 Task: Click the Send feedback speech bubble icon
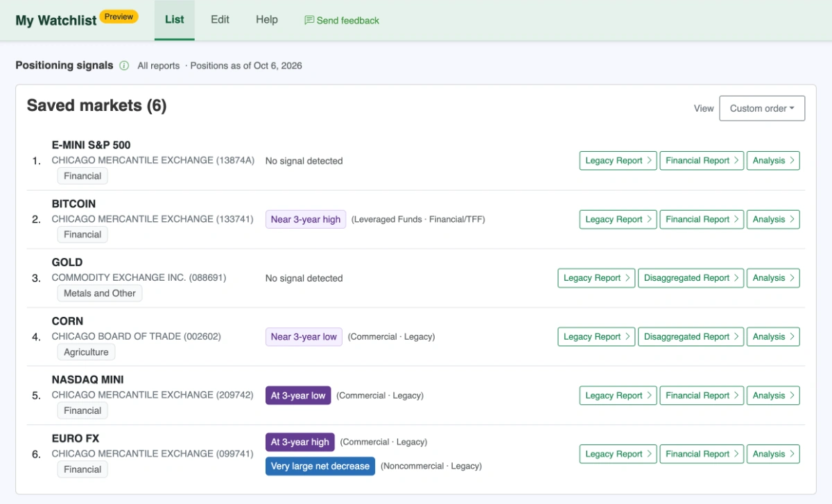point(309,20)
